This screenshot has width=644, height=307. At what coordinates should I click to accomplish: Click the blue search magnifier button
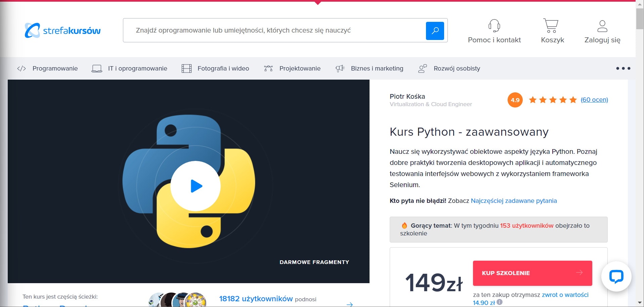pyautogui.click(x=435, y=31)
